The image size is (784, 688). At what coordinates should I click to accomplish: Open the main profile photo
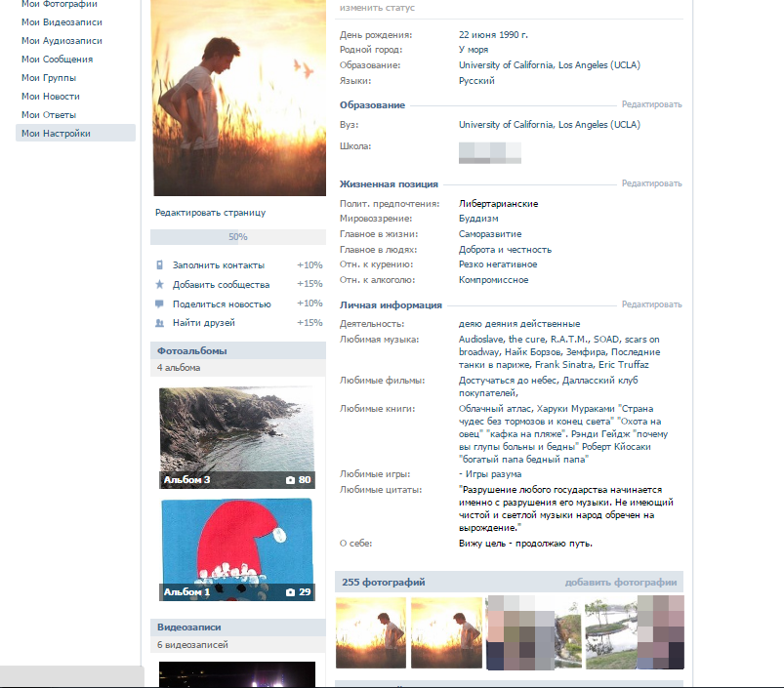pyautogui.click(x=237, y=98)
